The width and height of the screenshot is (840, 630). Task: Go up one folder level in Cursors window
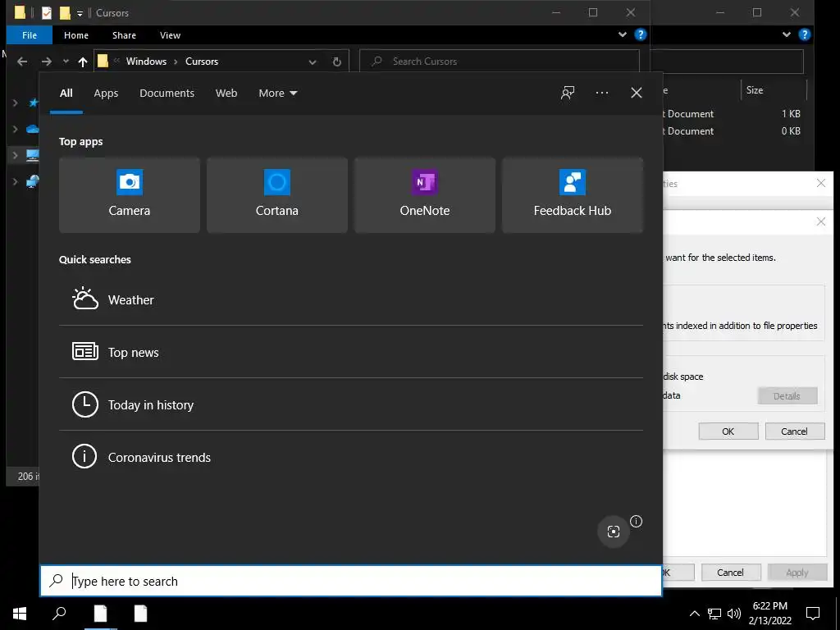coord(83,62)
